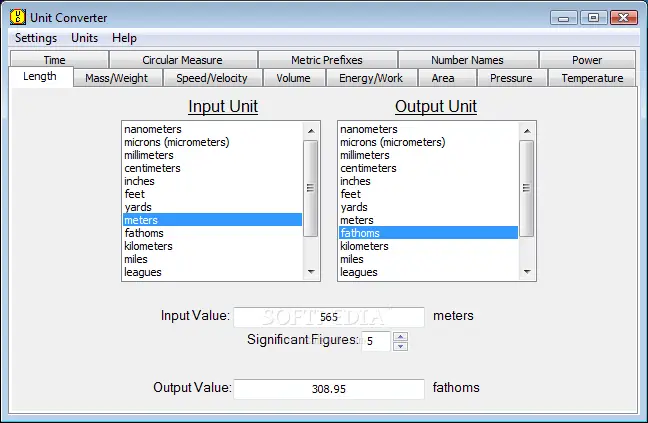
Task: Switch to the Speed/Velocity tab
Action: point(212,78)
